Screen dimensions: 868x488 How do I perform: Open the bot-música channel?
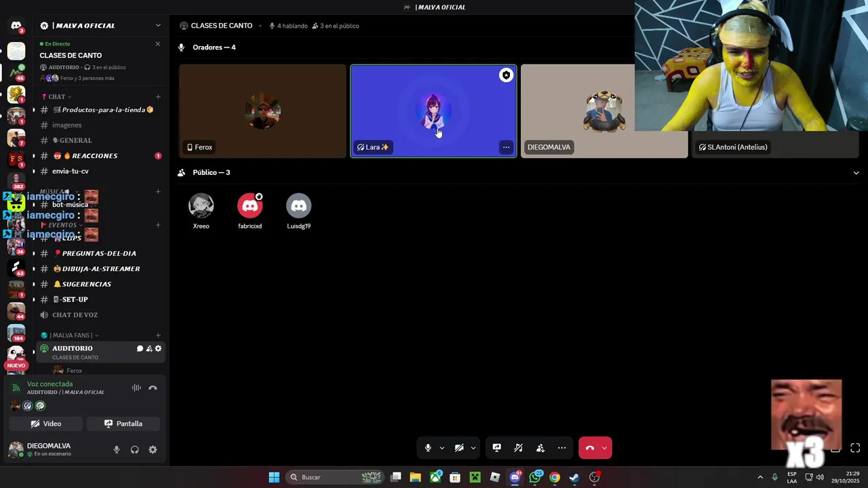tap(98, 204)
